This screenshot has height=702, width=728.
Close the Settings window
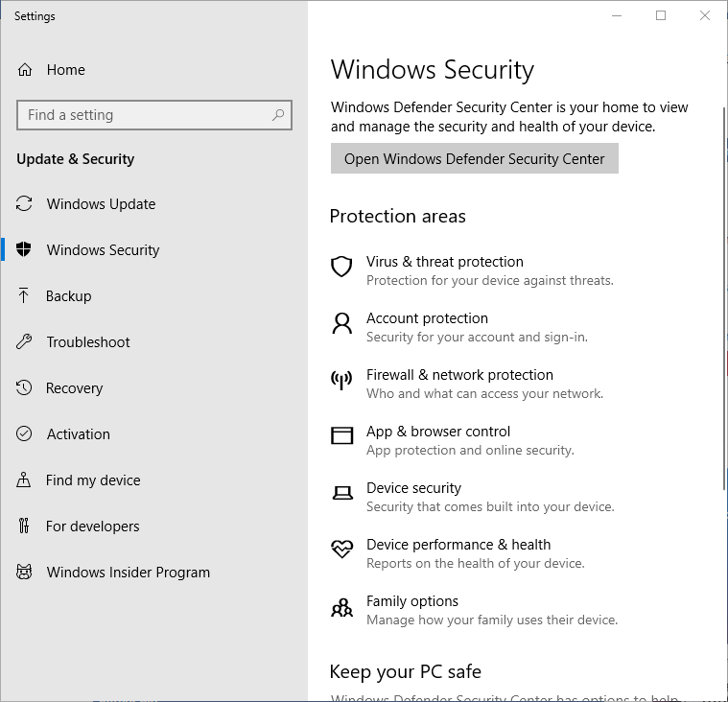pos(705,15)
